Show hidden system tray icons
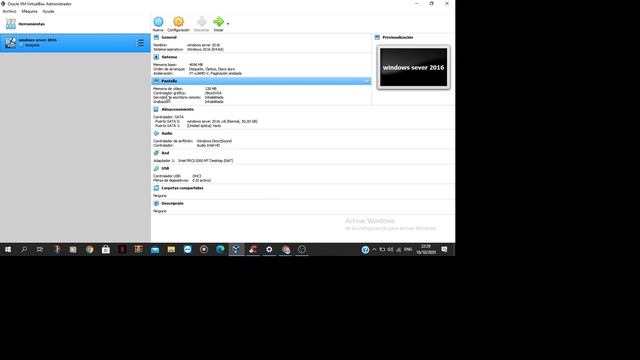Image resolution: width=640 pixels, height=360 pixels. pyautogui.click(x=374, y=249)
